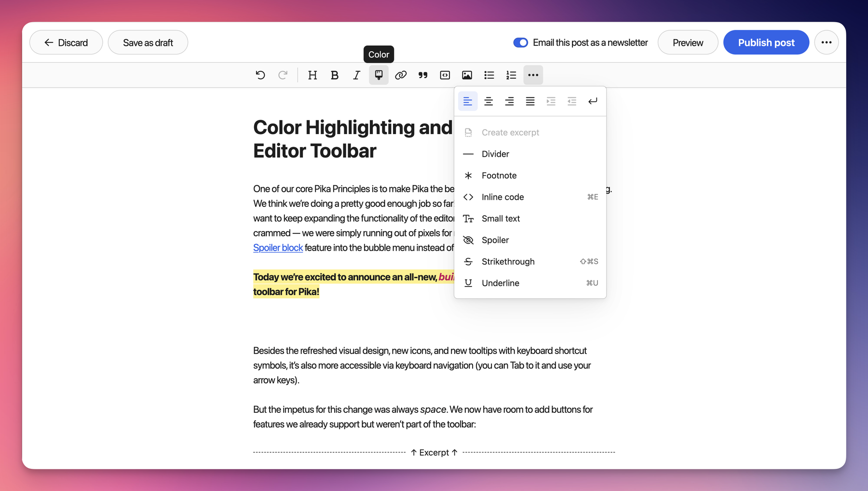Insert an image
The image size is (868, 491).
(x=467, y=75)
